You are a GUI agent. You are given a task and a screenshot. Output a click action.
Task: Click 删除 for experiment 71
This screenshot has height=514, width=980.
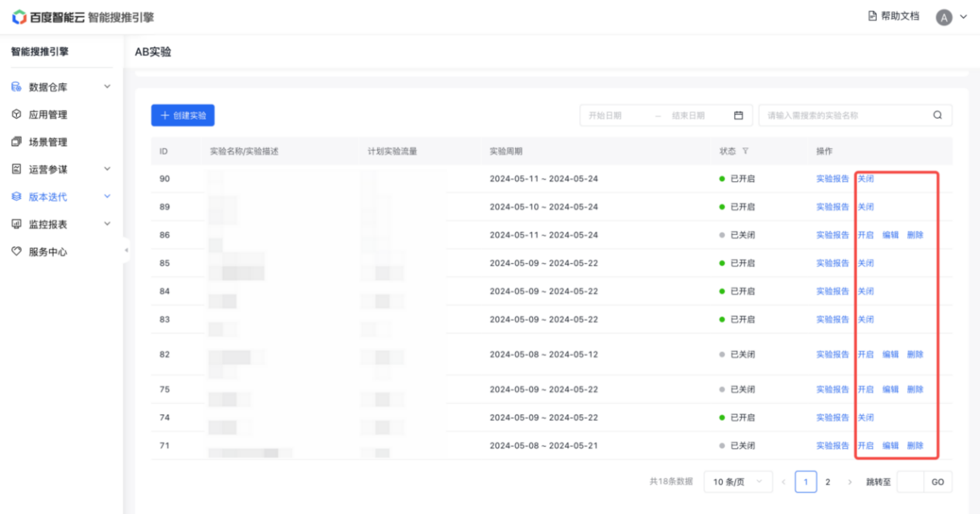coord(915,446)
